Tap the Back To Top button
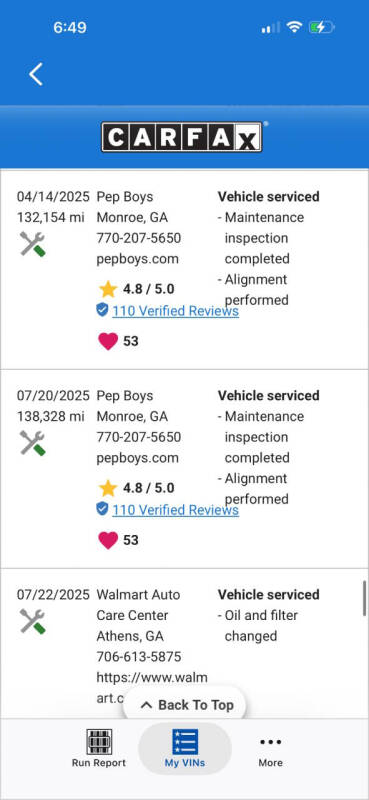This screenshot has height=800, width=369. (185, 705)
